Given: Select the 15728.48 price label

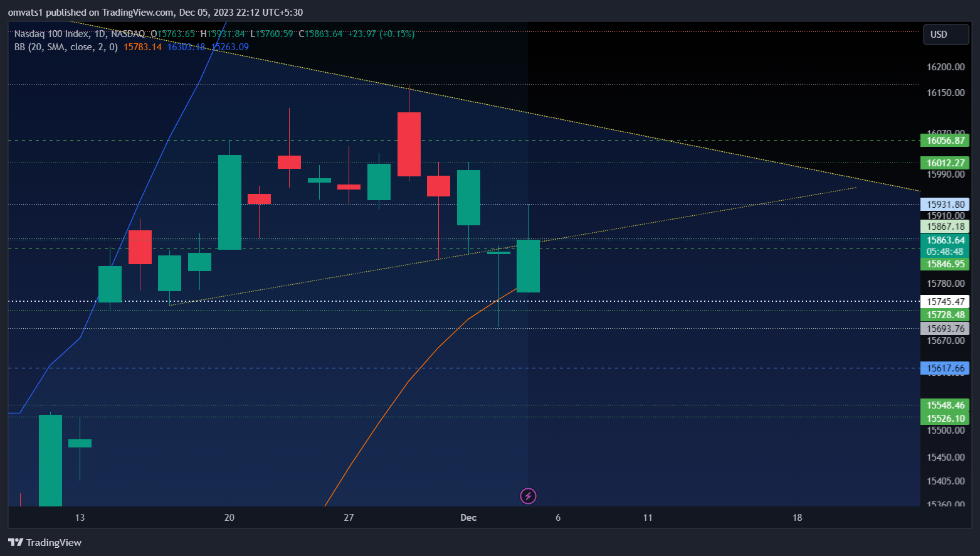Looking at the screenshot, I should click(x=945, y=315).
